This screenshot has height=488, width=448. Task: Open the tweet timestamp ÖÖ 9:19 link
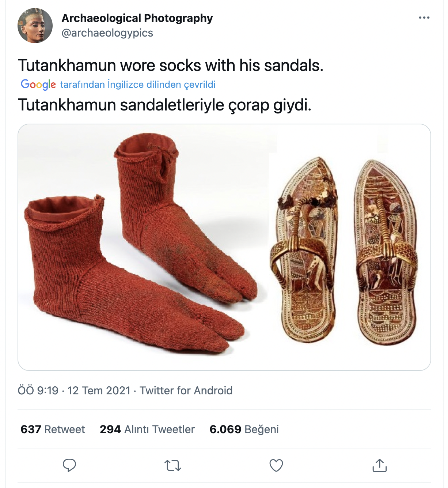tap(38, 390)
